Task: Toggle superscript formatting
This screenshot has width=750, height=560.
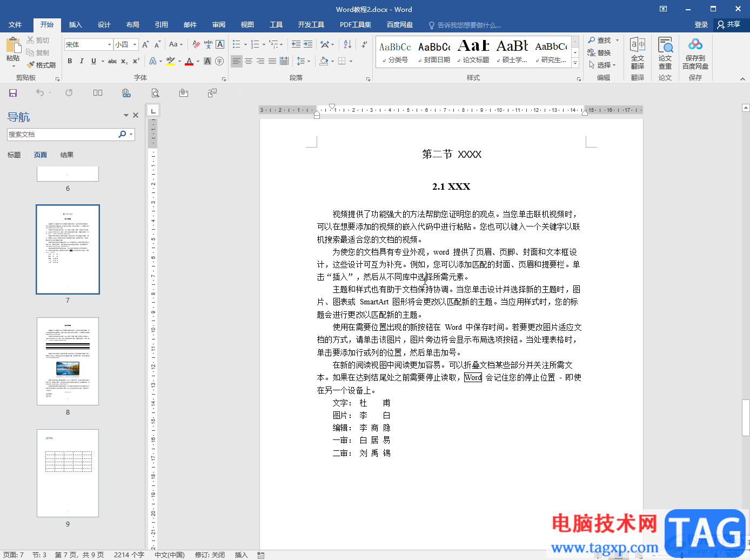Action: click(136, 61)
